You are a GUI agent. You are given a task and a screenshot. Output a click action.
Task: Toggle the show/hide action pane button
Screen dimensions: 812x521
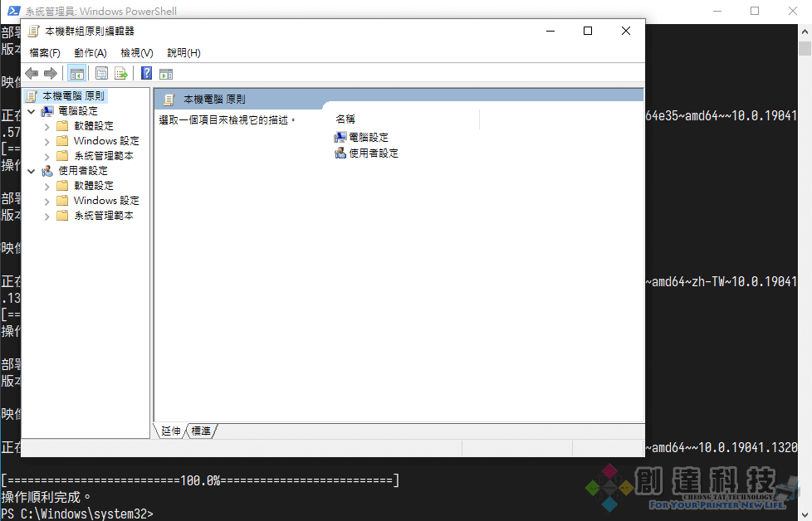coord(165,73)
